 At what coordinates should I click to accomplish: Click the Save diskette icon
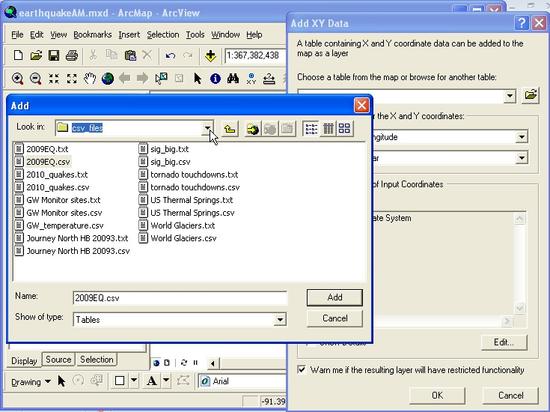[54, 55]
